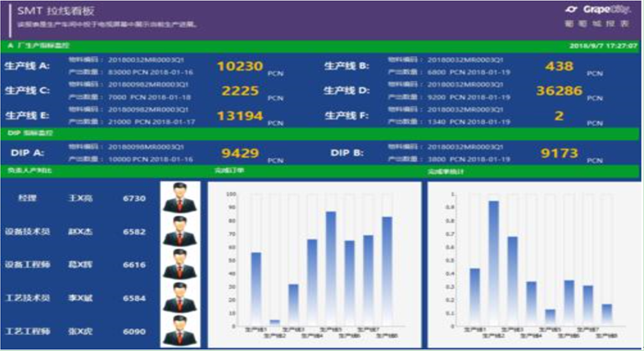Select the 'DIP A:' label
This screenshot has height=351, width=644.
27,153
